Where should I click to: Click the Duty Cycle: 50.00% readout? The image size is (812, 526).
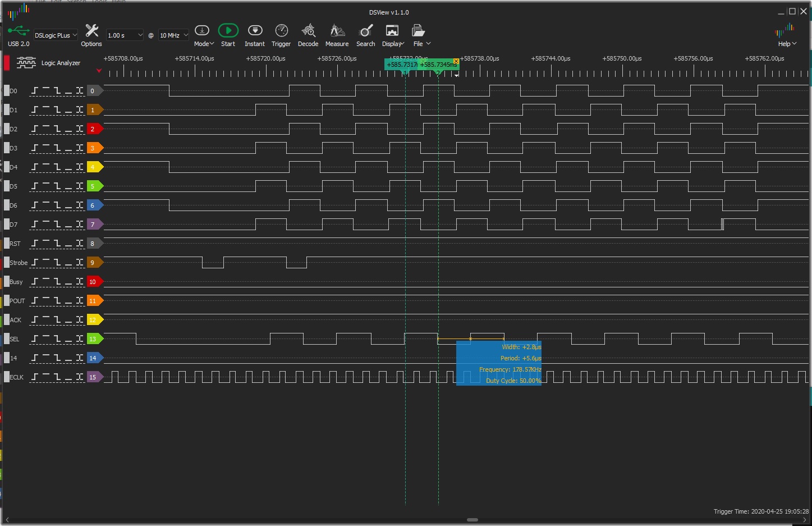click(x=513, y=381)
